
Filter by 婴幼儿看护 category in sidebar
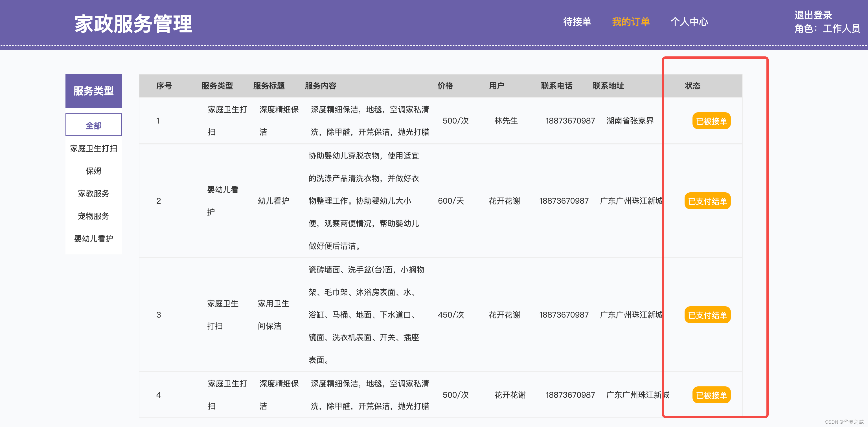tap(93, 238)
